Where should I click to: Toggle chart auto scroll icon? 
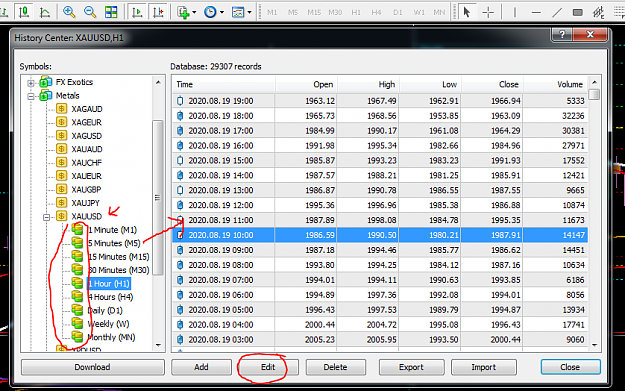pyautogui.click(x=137, y=12)
